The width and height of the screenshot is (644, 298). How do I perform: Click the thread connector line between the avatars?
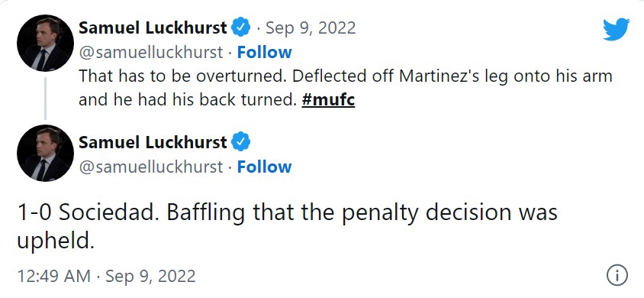[45, 99]
